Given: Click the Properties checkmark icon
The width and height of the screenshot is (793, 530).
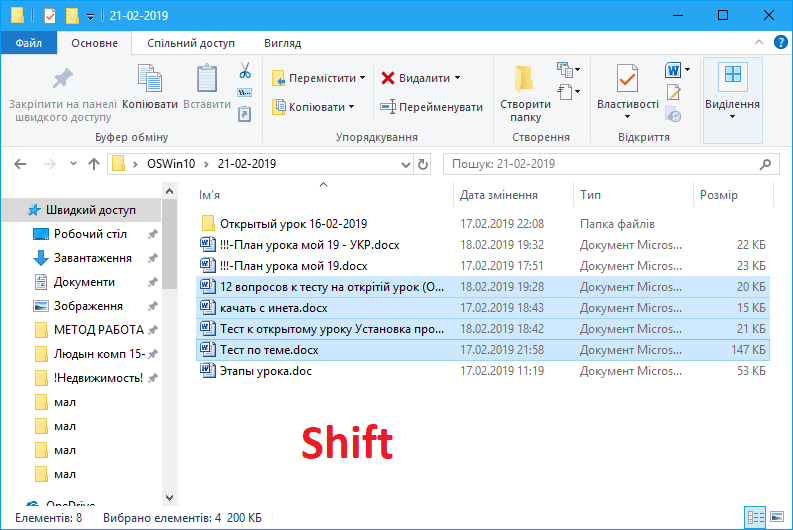Looking at the screenshot, I should 627,78.
